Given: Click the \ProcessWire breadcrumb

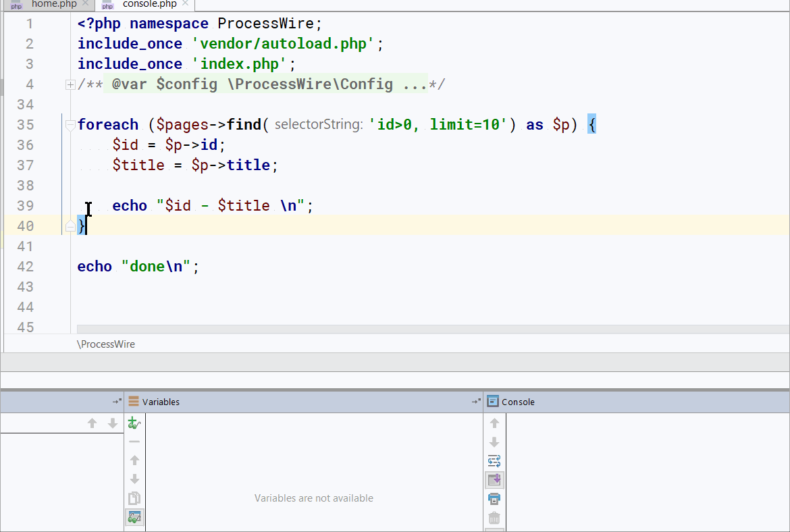Looking at the screenshot, I should [x=106, y=344].
